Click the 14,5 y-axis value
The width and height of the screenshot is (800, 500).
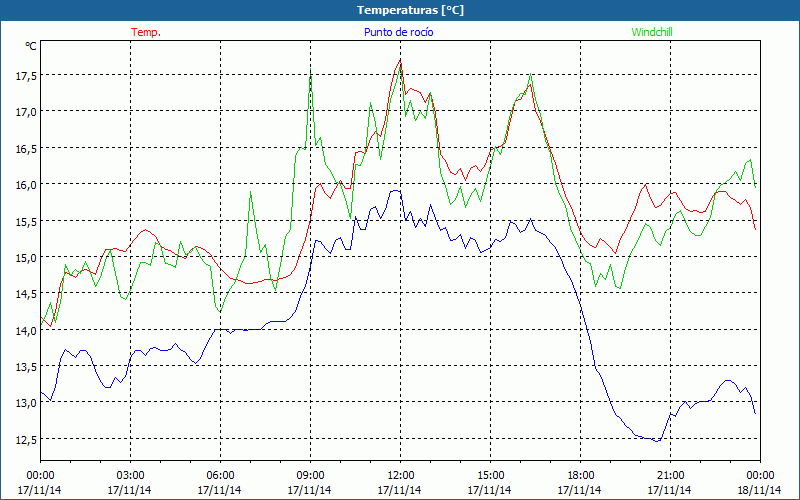pos(26,294)
